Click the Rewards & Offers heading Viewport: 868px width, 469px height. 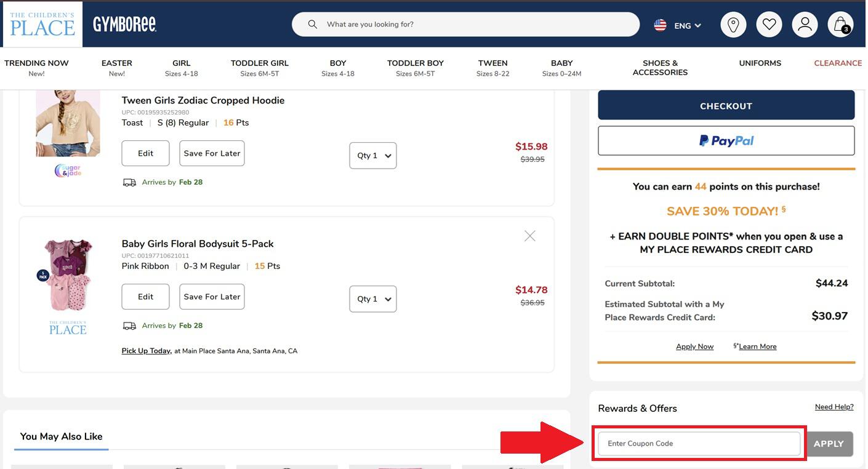(x=637, y=408)
